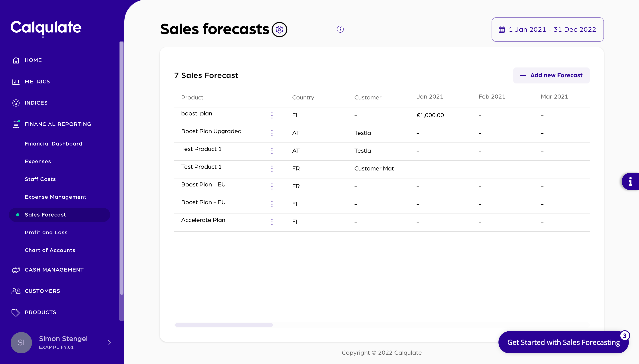Click the Metrics bar chart icon
Image resolution: width=639 pixels, height=364 pixels.
16,81
